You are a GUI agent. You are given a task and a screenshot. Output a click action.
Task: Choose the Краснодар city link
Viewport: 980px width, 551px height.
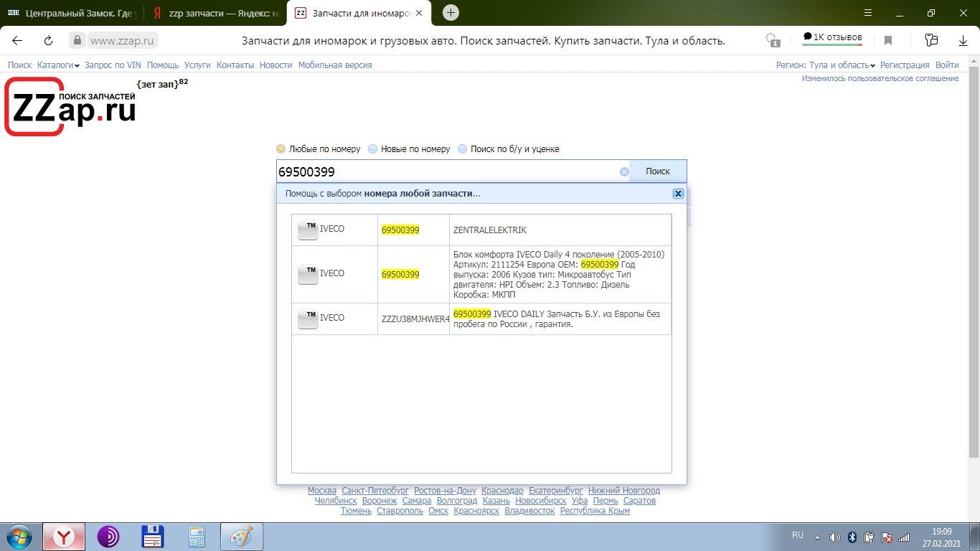coord(502,491)
